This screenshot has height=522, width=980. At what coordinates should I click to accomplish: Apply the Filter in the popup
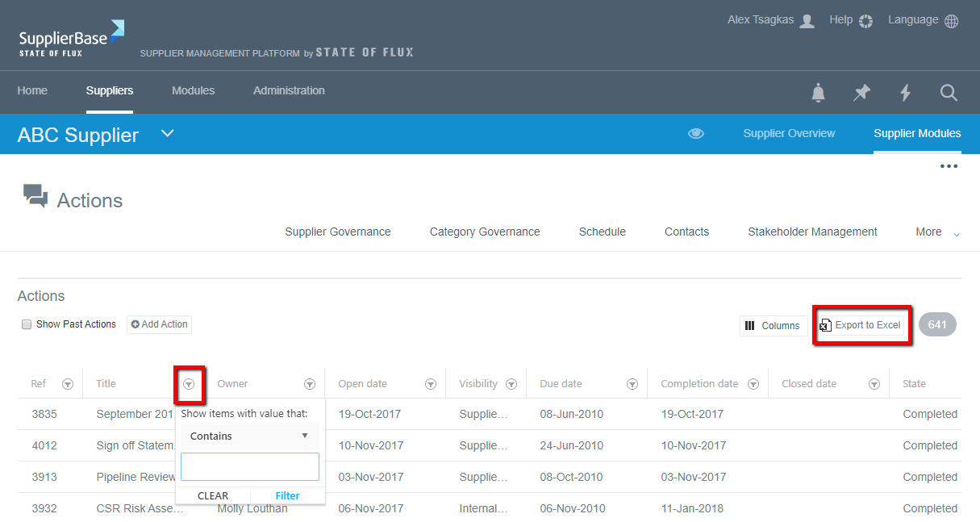tap(287, 495)
